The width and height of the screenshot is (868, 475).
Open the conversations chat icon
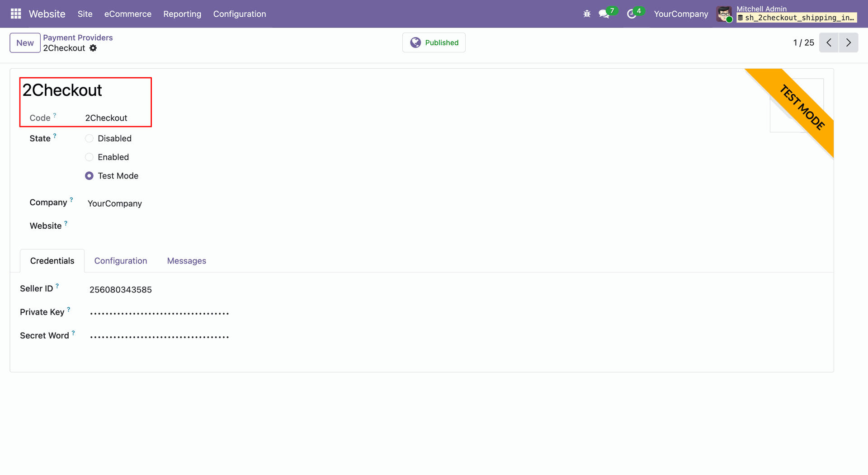[x=604, y=14]
